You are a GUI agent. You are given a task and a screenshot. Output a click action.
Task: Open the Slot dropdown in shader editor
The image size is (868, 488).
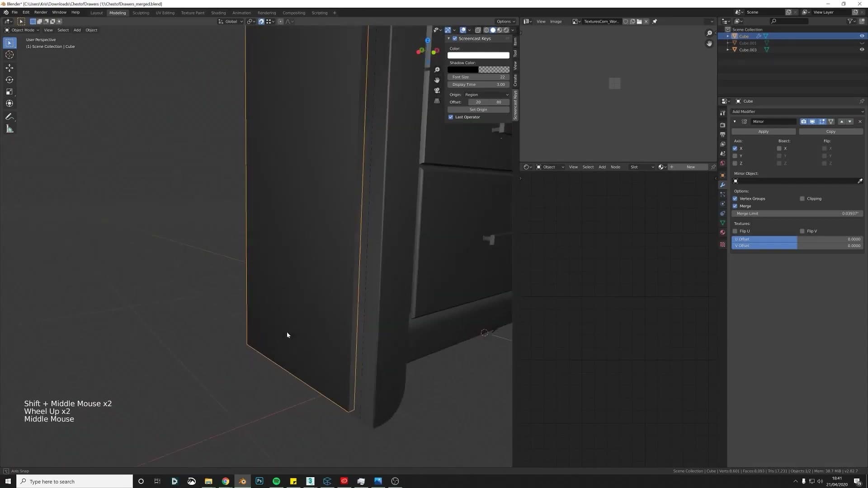[x=642, y=167]
